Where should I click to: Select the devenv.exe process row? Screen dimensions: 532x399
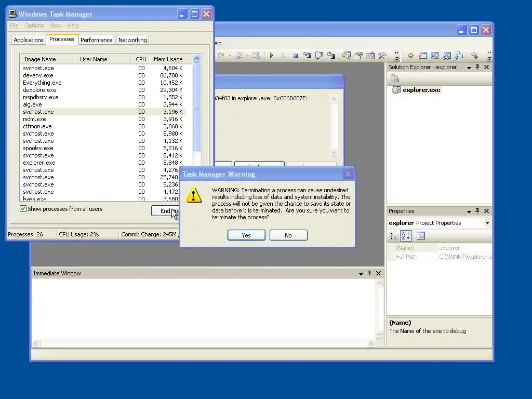pyautogui.click(x=103, y=75)
